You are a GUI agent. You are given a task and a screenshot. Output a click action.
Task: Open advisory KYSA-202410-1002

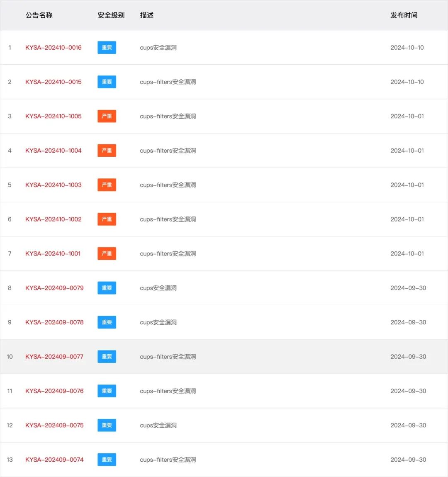(53, 219)
